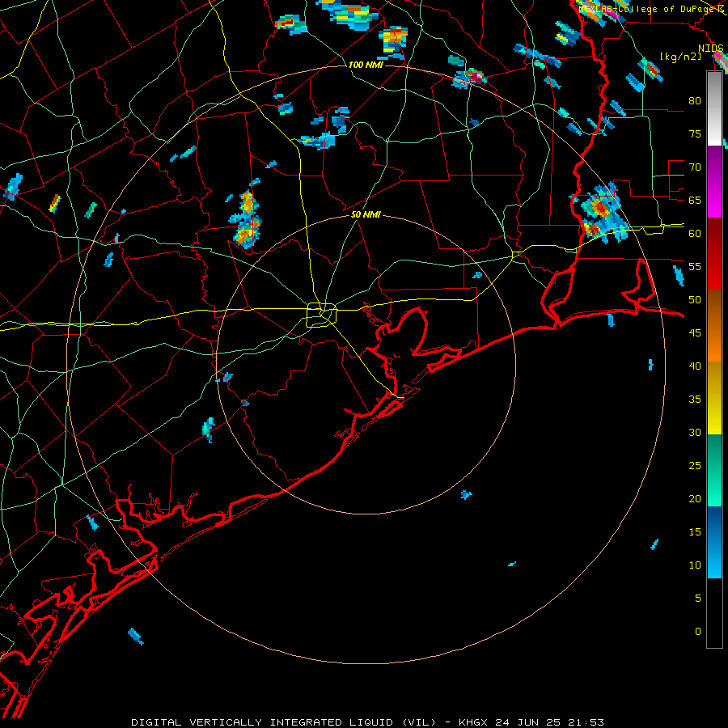Click the scale value 20
The width and height of the screenshot is (728, 728).
coord(695,498)
